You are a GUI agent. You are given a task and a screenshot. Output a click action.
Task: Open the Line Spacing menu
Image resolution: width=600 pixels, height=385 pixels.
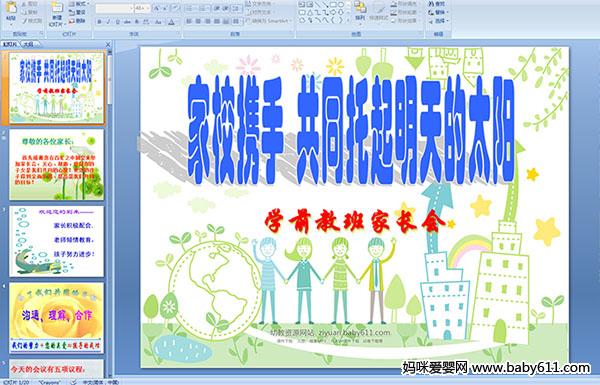237,8
